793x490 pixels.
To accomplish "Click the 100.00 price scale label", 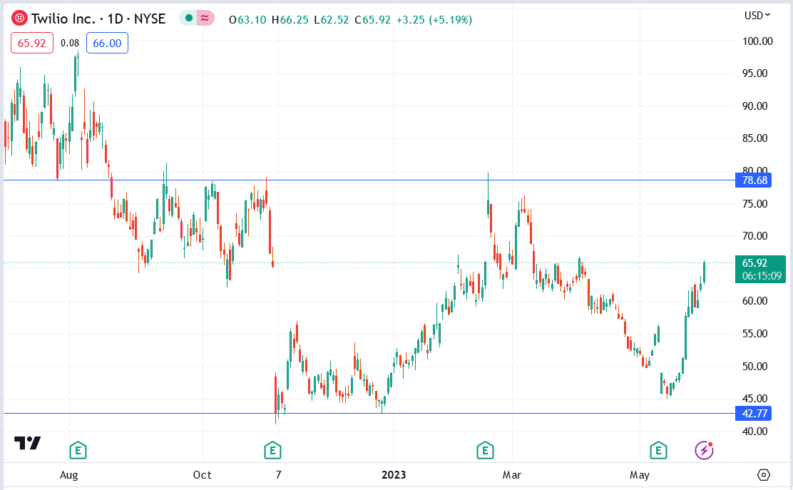I will [757, 41].
